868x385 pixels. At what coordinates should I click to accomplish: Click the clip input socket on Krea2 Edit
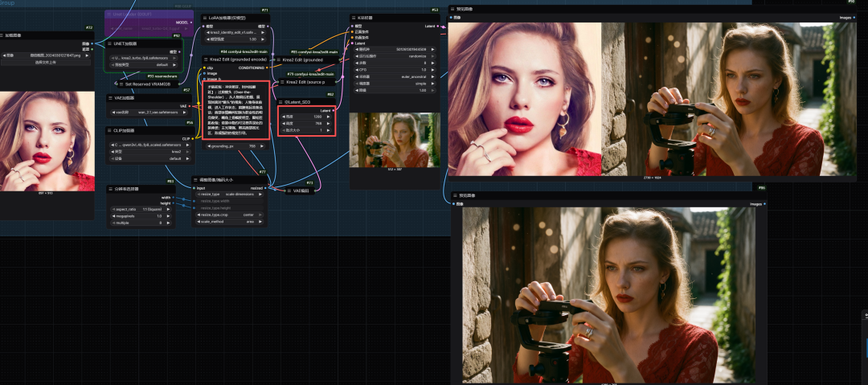204,68
